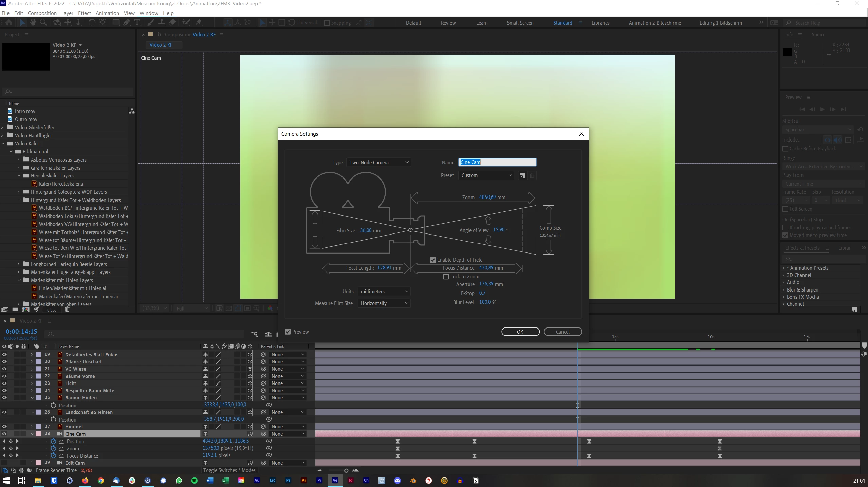
Task: Click the timeline zoom slider handle
Action: [x=346, y=470]
